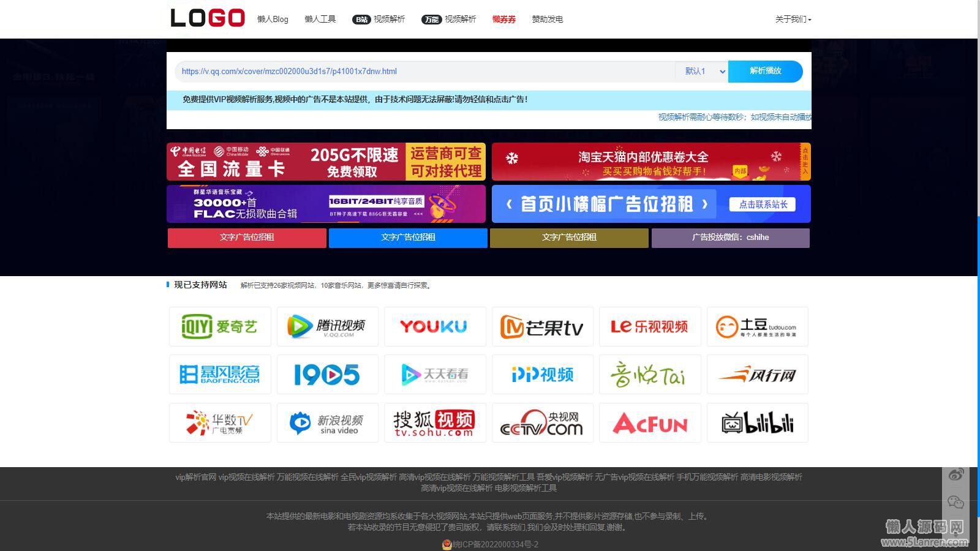The height and width of the screenshot is (551, 980).
Task: Click the iQIYI site logo
Action: [x=219, y=326]
